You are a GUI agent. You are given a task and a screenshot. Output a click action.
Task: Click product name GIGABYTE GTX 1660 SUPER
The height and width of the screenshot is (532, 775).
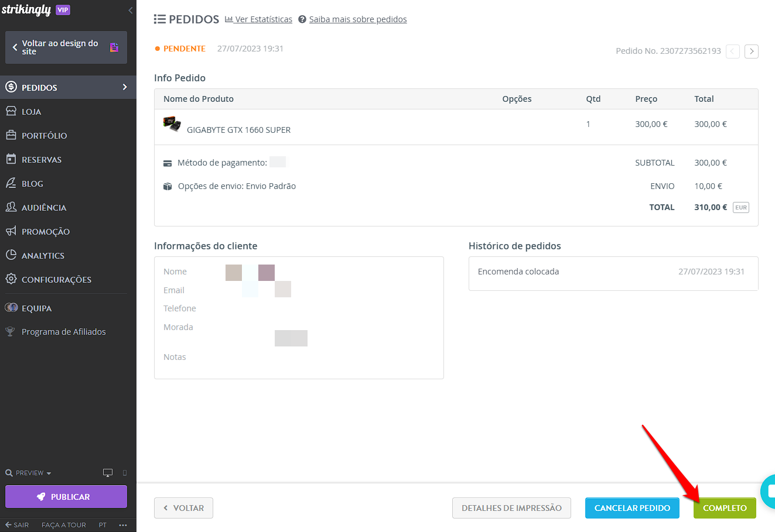(x=238, y=130)
